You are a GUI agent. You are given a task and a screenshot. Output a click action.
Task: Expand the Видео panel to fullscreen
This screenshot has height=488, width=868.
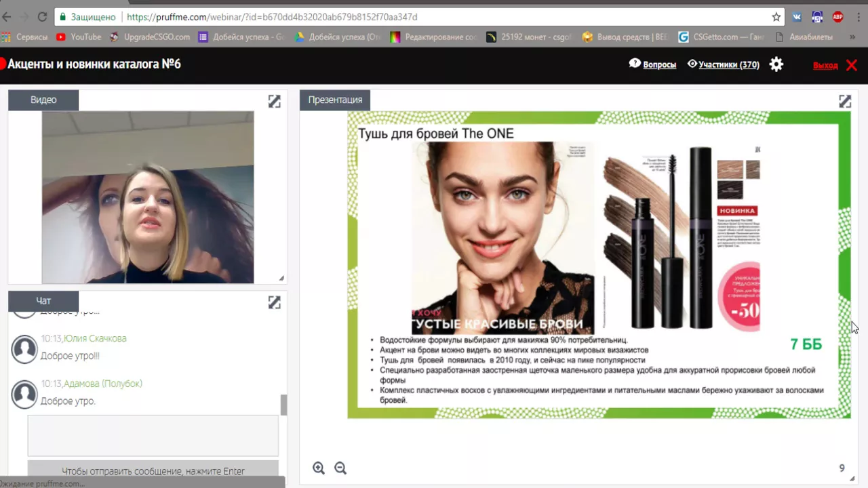[x=274, y=101]
